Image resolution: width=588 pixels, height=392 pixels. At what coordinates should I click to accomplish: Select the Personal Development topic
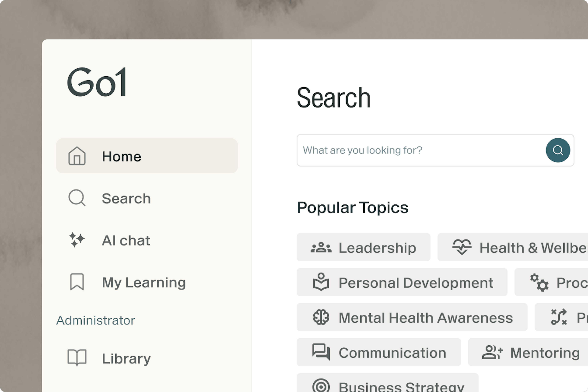402,283
